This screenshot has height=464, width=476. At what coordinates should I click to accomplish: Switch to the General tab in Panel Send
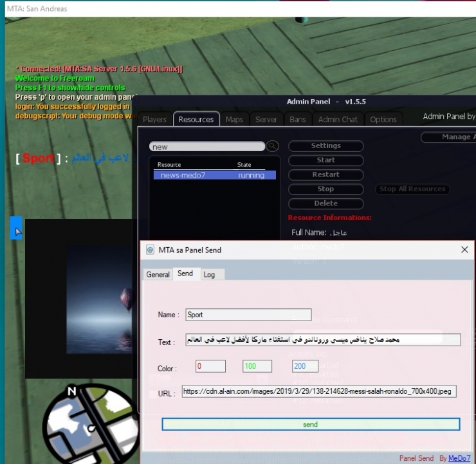pos(158,274)
